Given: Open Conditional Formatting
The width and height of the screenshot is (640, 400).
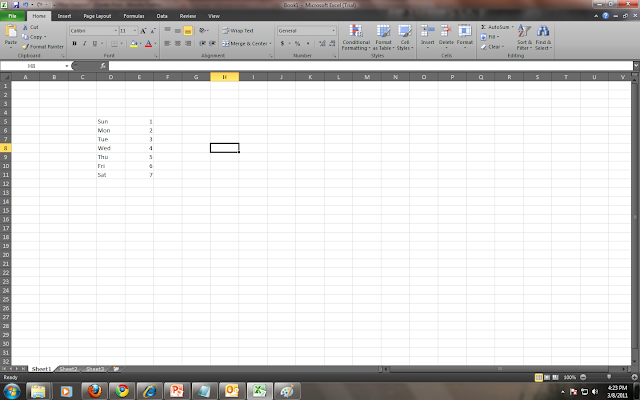Looking at the screenshot, I should coord(356,37).
